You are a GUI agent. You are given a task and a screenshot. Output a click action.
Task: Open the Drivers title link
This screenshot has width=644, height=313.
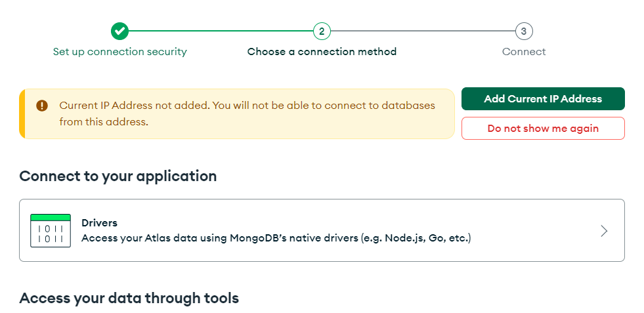[99, 223]
